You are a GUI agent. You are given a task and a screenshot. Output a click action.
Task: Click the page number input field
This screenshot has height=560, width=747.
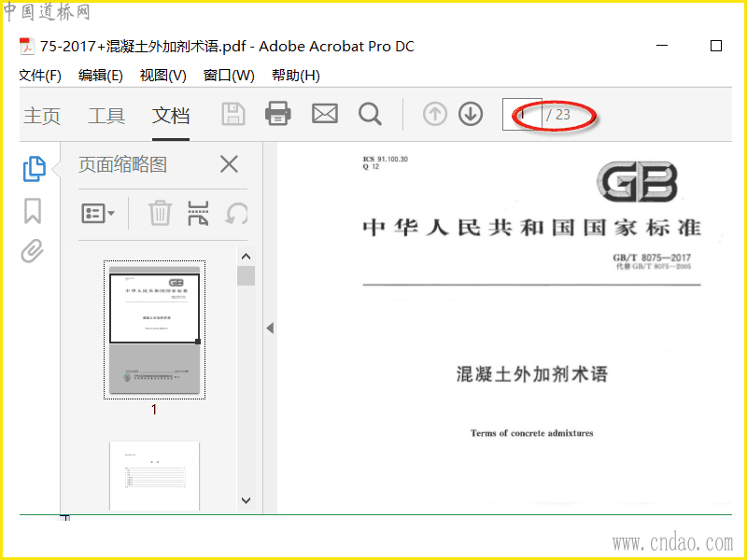tap(522, 114)
